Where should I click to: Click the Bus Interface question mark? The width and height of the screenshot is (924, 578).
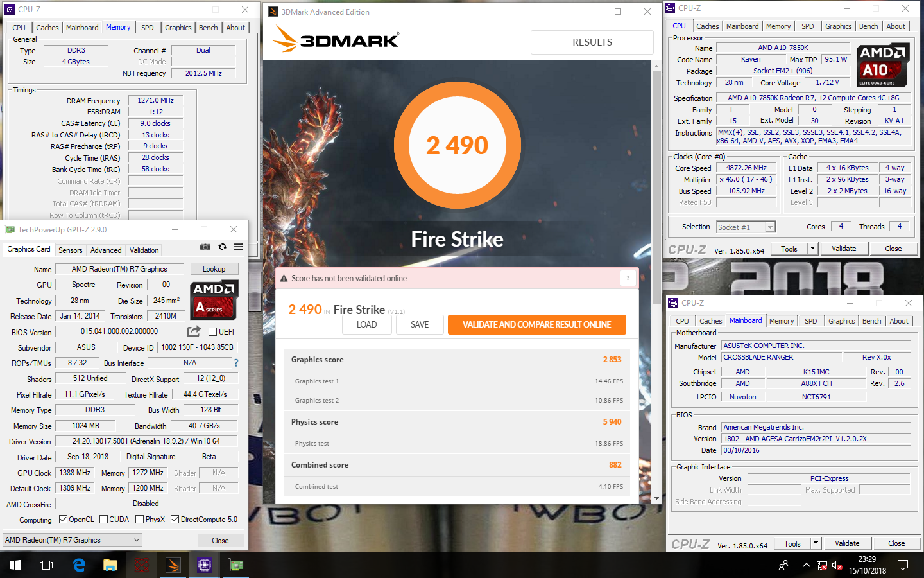pos(235,363)
